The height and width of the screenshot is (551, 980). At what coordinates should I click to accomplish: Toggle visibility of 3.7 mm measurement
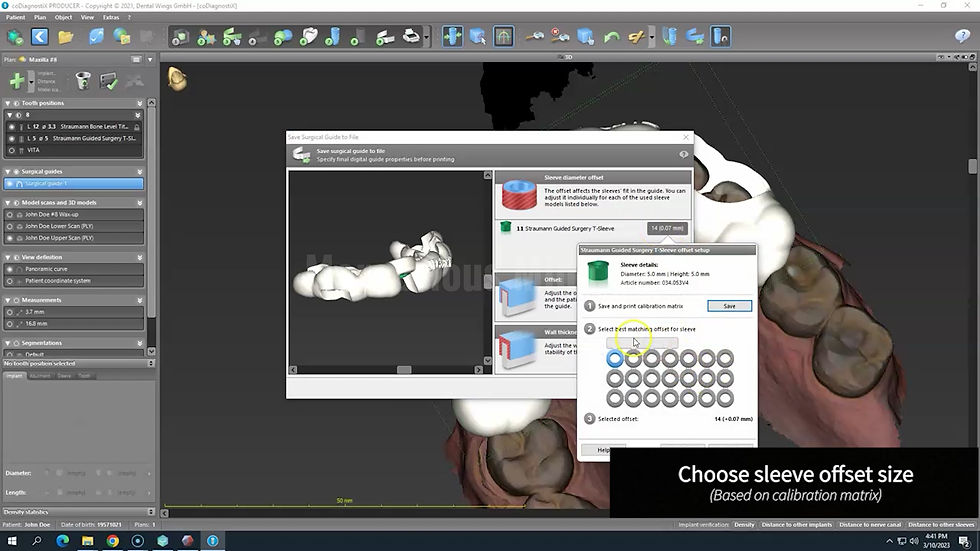pyautogui.click(x=9, y=312)
